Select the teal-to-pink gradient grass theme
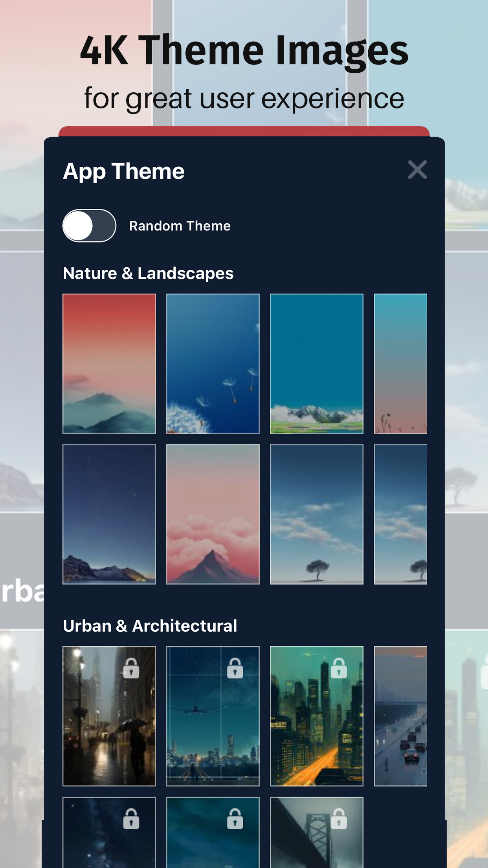488x868 pixels. (x=400, y=364)
